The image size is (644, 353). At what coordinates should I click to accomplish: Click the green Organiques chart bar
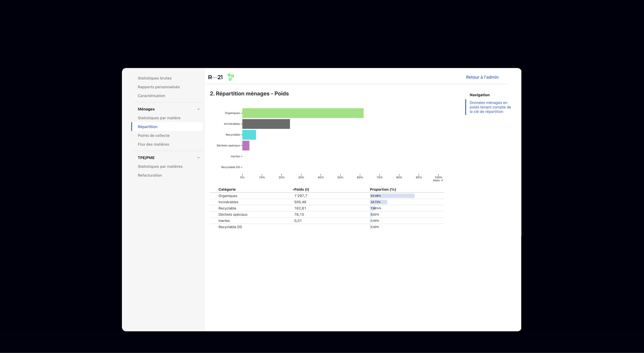[x=303, y=113]
